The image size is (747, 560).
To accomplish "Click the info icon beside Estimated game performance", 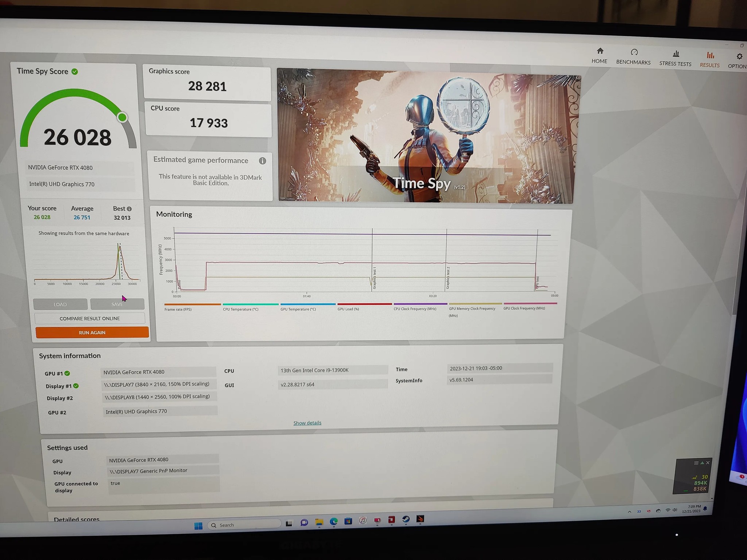I will coord(262,161).
